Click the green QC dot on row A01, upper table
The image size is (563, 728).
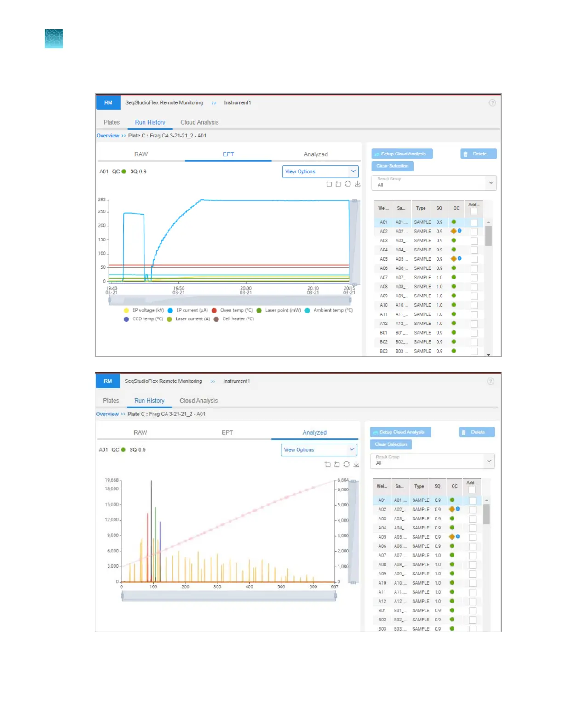tap(454, 222)
